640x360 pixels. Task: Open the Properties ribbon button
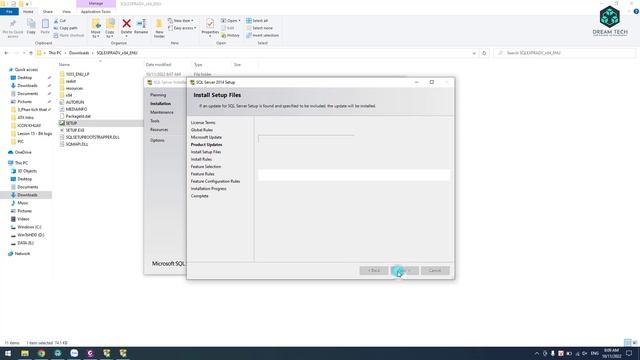210,28
